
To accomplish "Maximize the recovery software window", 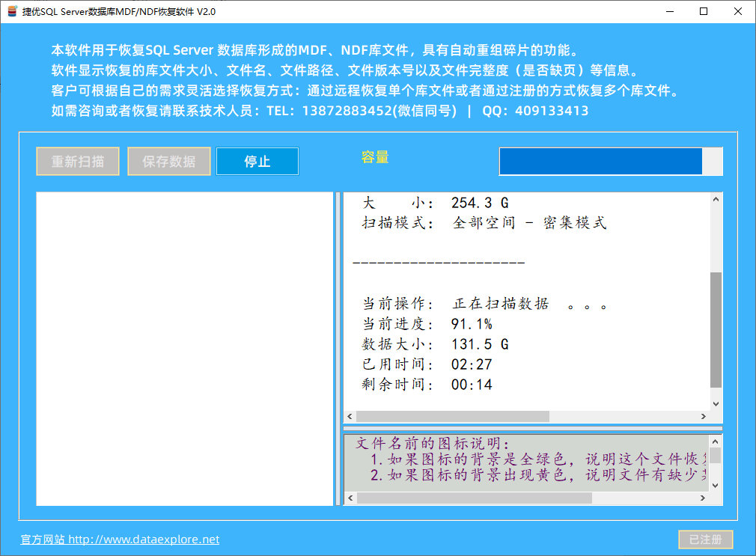I will (704, 11).
